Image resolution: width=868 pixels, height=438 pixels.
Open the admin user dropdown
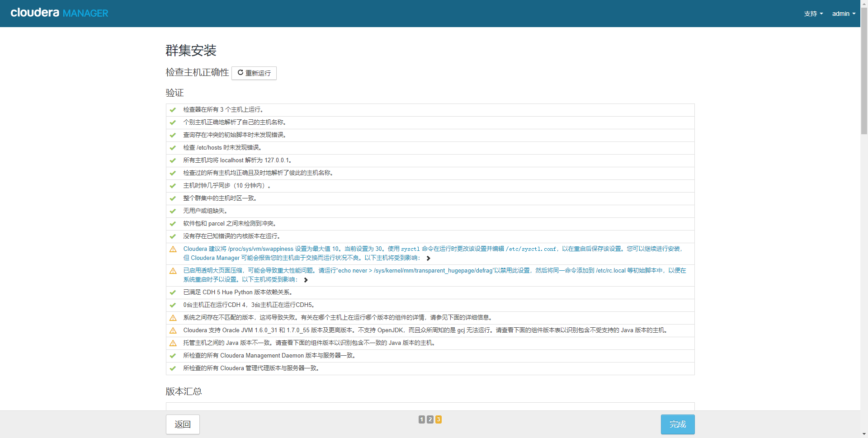(844, 14)
